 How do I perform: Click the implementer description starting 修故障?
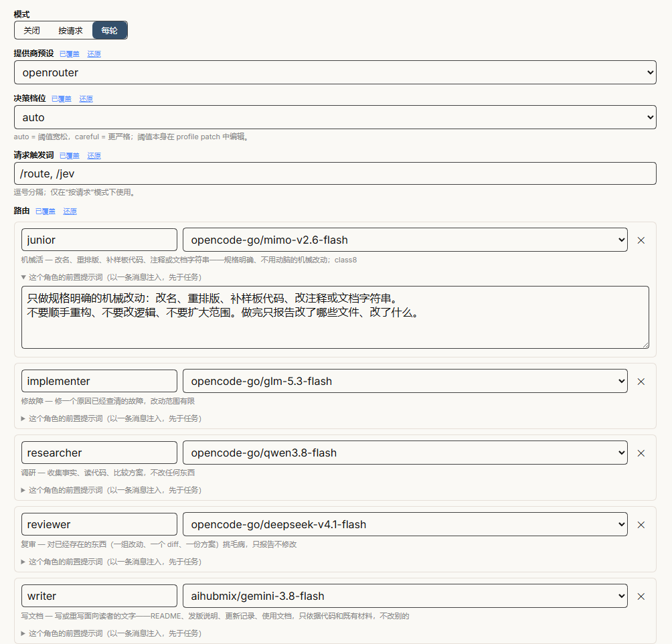(x=108, y=401)
